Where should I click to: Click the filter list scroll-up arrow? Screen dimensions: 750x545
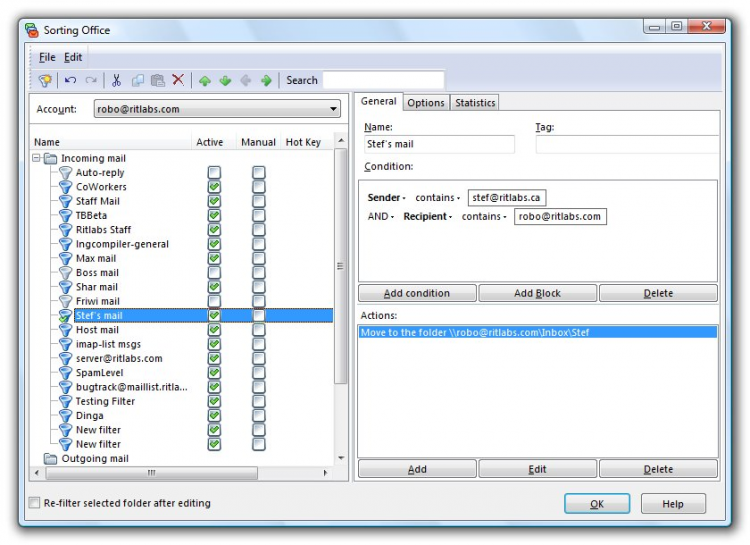pos(341,141)
